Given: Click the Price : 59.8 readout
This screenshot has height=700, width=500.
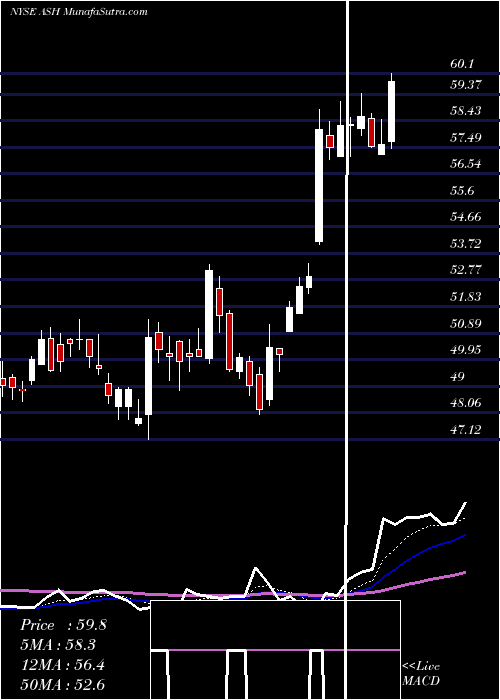Looking at the screenshot, I should pos(63,625).
